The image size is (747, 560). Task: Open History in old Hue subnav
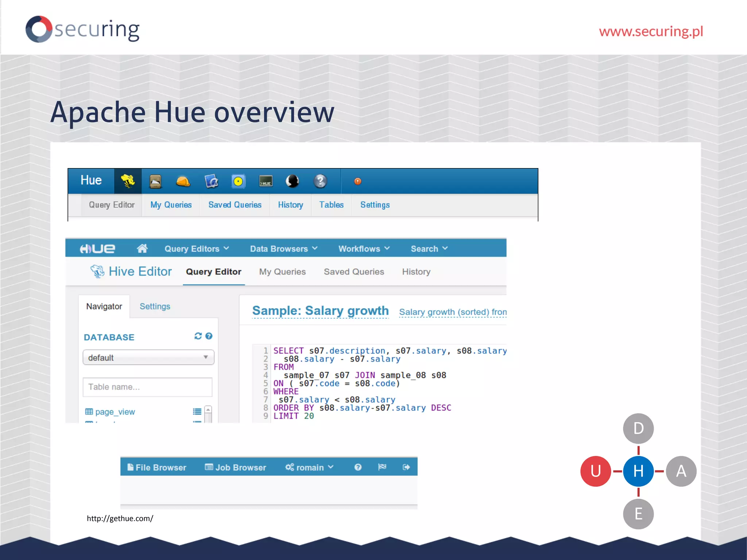pyautogui.click(x=291, y=205)
